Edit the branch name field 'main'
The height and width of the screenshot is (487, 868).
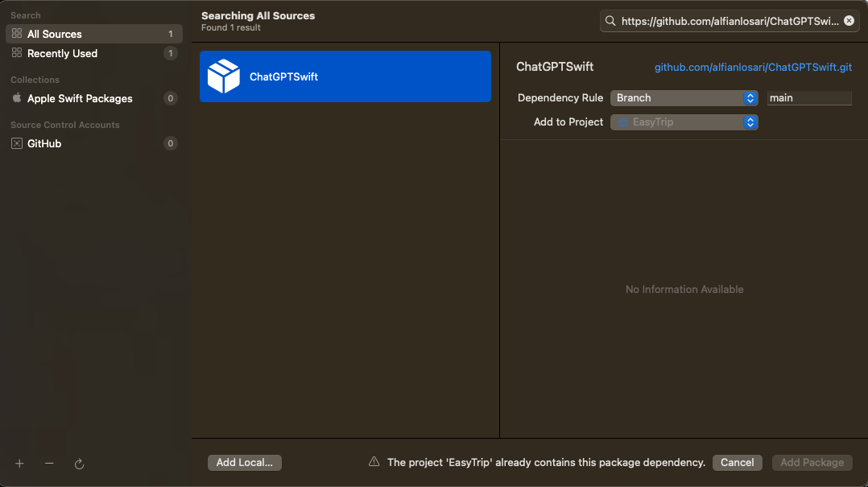809,98
